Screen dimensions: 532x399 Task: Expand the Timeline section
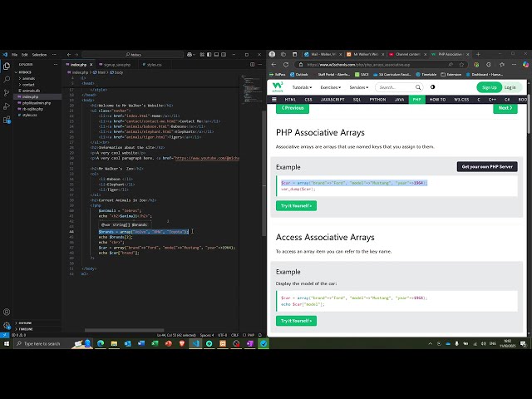(26, 329)
